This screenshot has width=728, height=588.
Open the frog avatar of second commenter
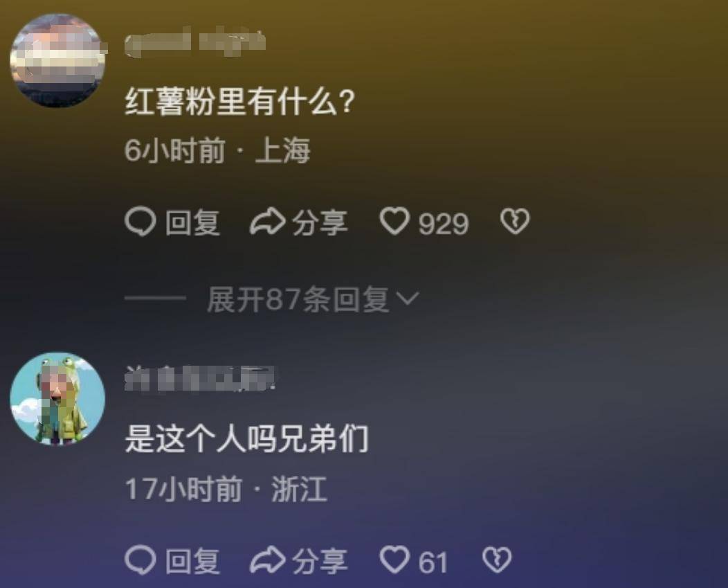tap(57, 398)
